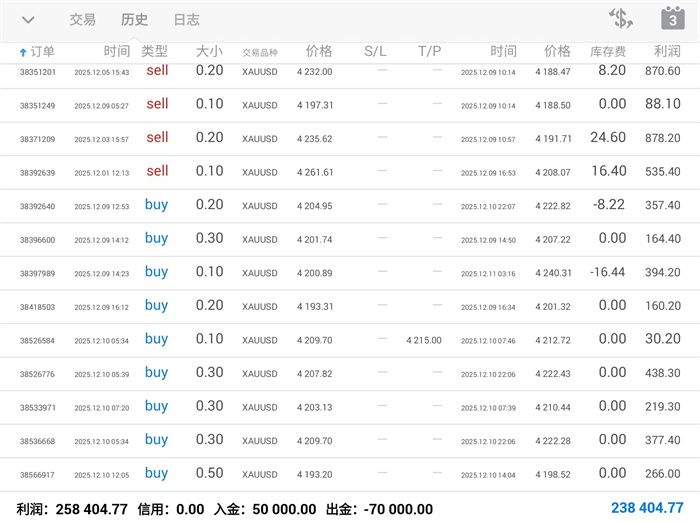Click profit value 878.20
This screenshot has width=700, height=522.
pos(662,138)
